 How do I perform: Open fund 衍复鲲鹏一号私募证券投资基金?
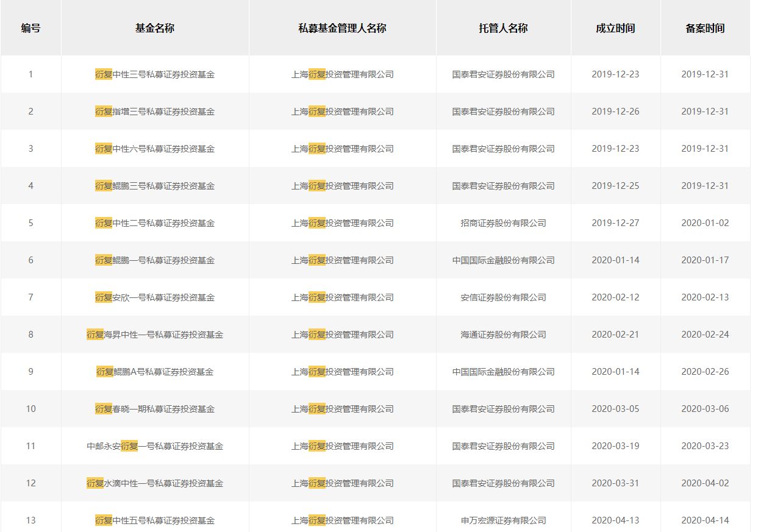[155, 260]
